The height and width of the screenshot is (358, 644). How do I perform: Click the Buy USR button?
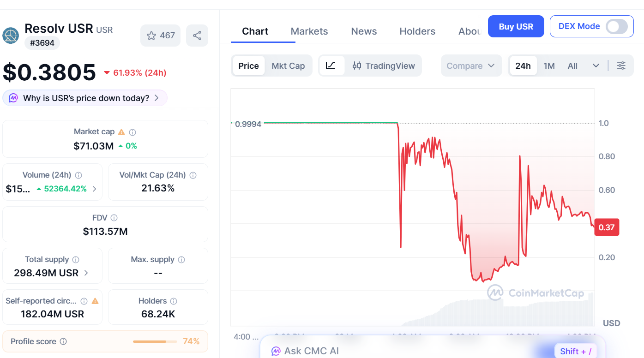coord(516,26)
